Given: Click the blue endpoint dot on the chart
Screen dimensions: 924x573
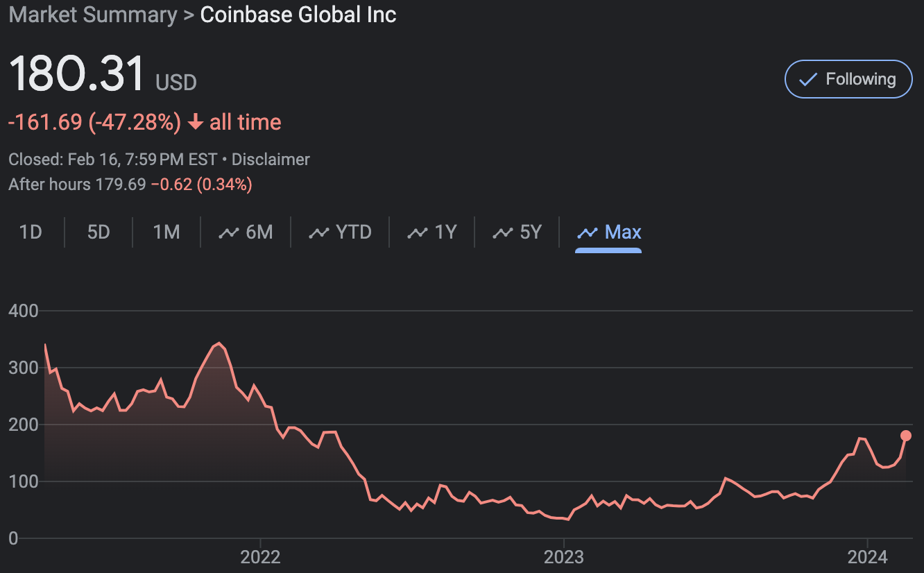Looking at the screenshot, I should (905, 436).
